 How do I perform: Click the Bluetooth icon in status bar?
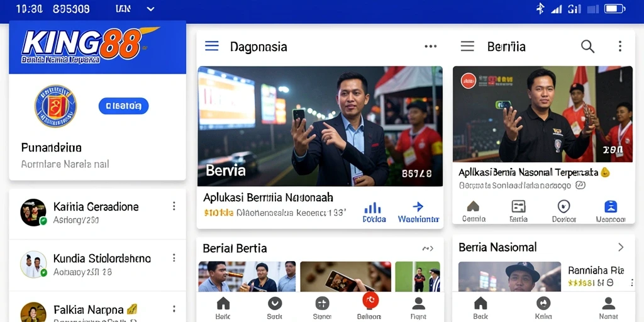(x=540, y=9)
